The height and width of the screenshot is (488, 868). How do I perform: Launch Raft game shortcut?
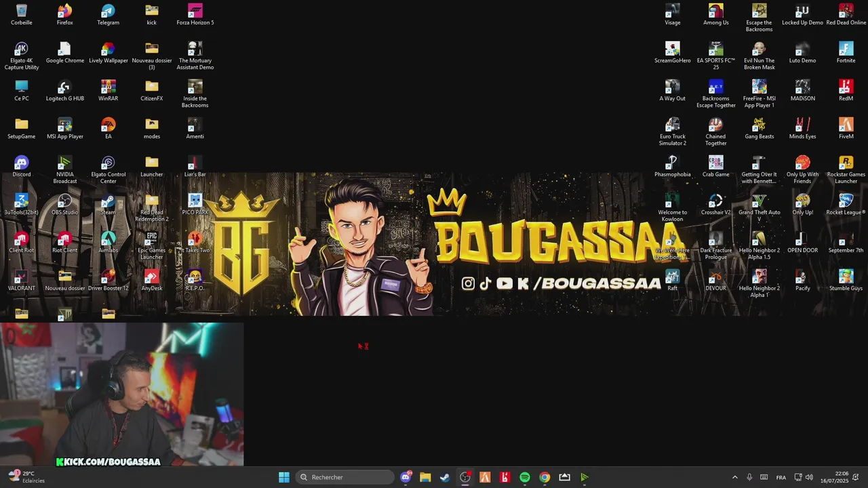[673, 281]
